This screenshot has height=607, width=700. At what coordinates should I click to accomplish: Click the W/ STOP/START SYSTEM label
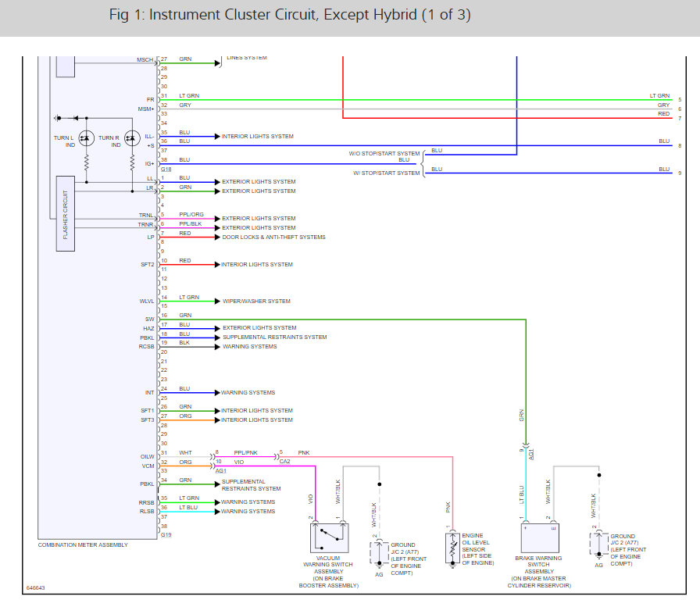pyautogui.click(x=386, y=173)
